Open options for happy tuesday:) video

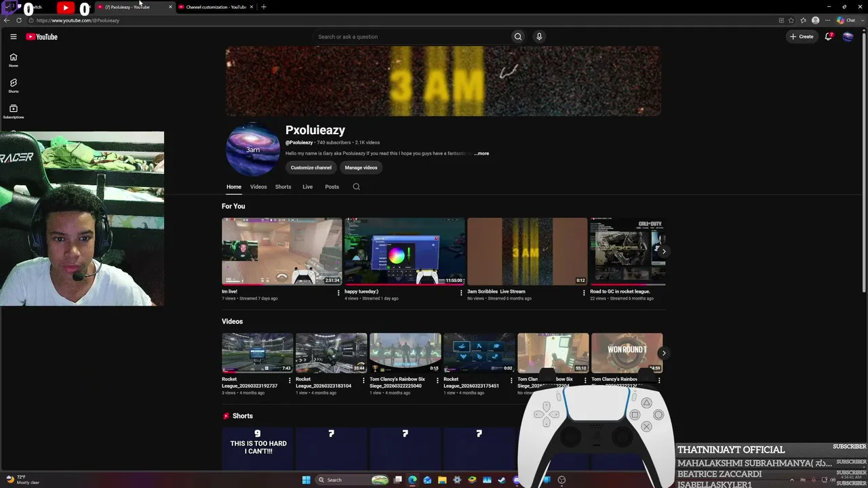(x=461, y=293)
